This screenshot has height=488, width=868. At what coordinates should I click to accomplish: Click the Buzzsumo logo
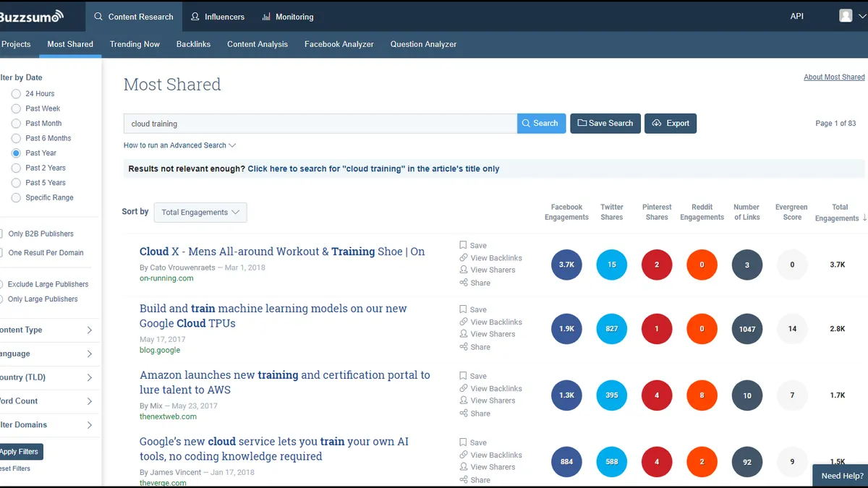pyautogui.click(x=32, y=16)
